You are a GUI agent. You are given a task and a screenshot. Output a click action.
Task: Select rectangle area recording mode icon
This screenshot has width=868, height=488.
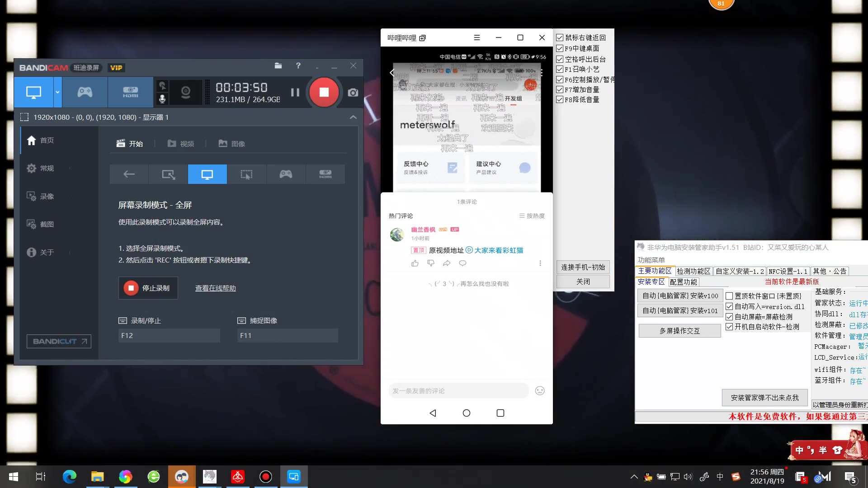click(168, 174)
